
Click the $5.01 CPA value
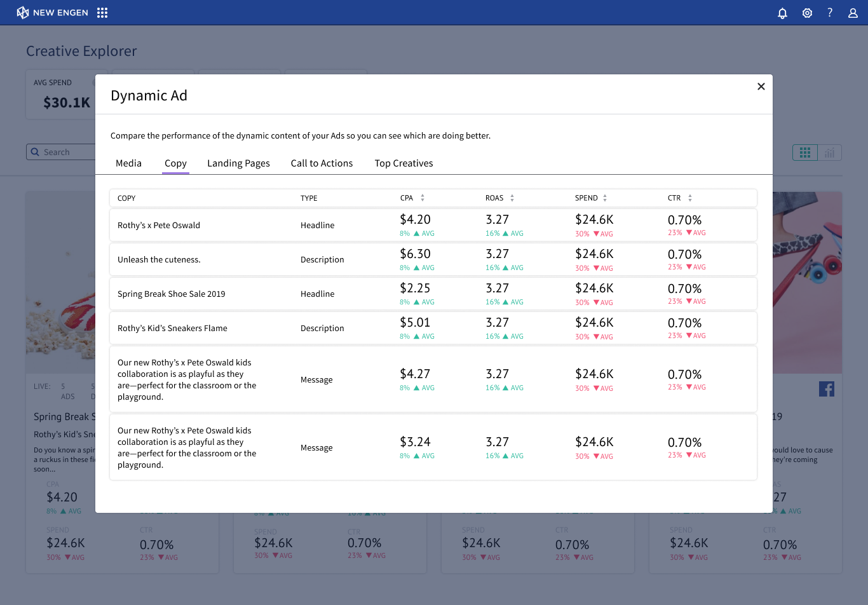pos(415,322)
